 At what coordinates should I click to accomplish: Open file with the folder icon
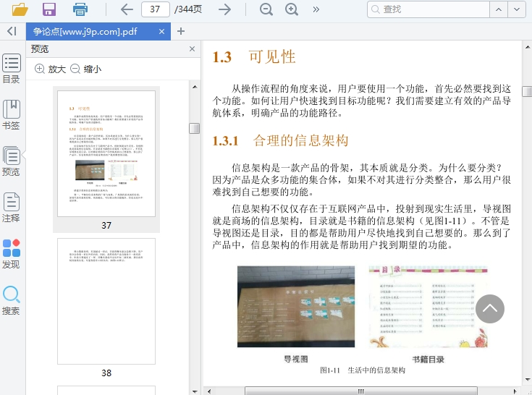[20, 9]
